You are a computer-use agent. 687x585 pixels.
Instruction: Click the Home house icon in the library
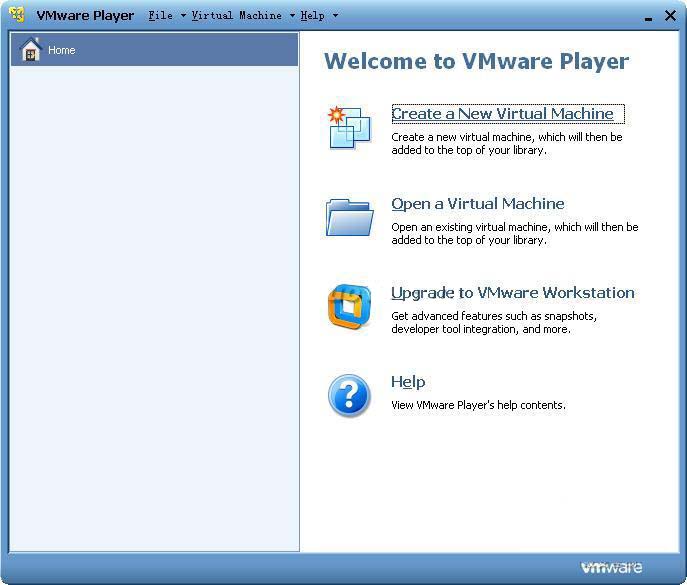point(31,50)
